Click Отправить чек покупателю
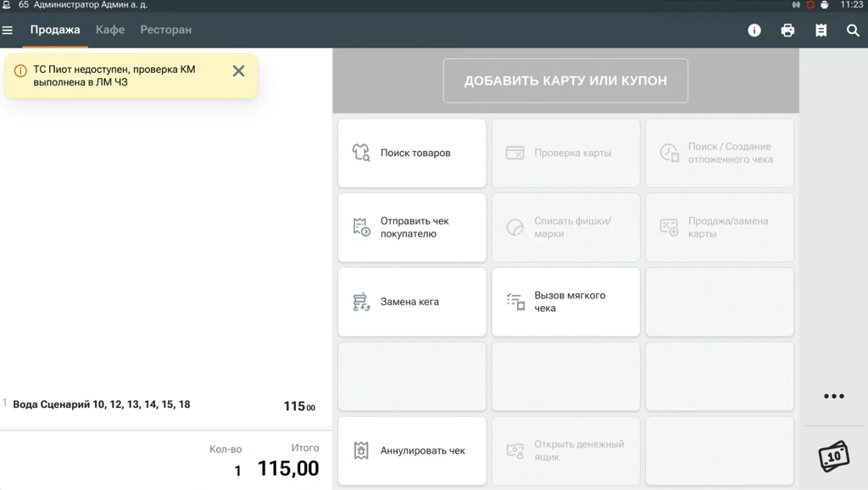Screen dimensions: 868x490 [x=412, y=227]
